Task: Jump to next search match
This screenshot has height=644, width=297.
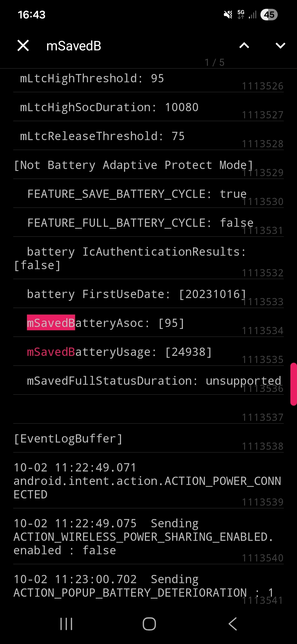Action: (x=280, y=45)
